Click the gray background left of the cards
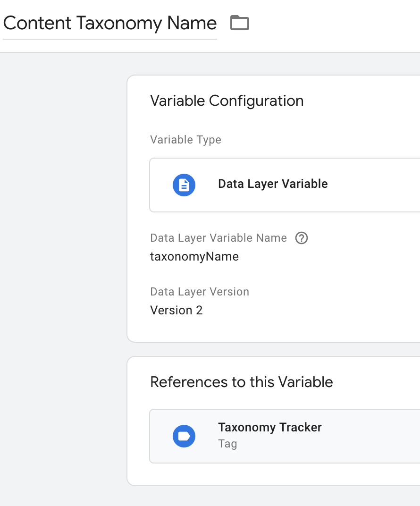The width and height of the screenshot is (420, 506). (61, 283)
